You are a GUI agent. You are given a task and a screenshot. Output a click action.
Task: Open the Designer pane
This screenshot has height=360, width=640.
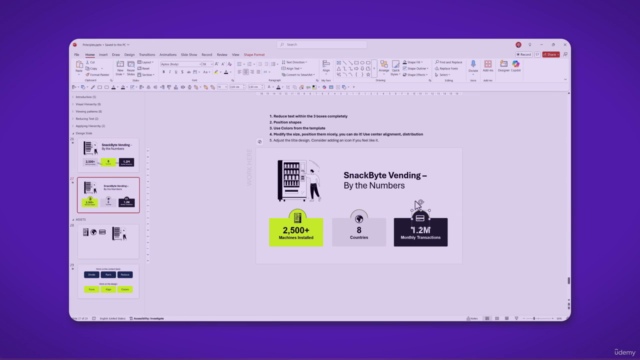coord(504,67)
